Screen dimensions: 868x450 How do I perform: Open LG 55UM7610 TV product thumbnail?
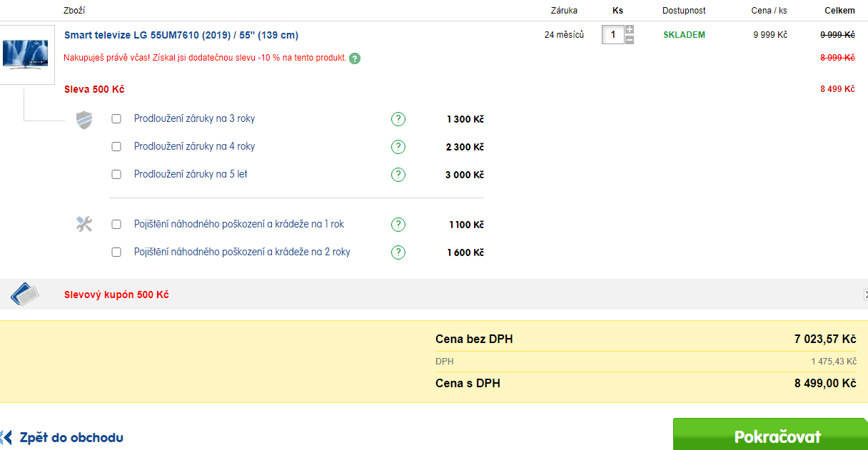coord(26,55)
